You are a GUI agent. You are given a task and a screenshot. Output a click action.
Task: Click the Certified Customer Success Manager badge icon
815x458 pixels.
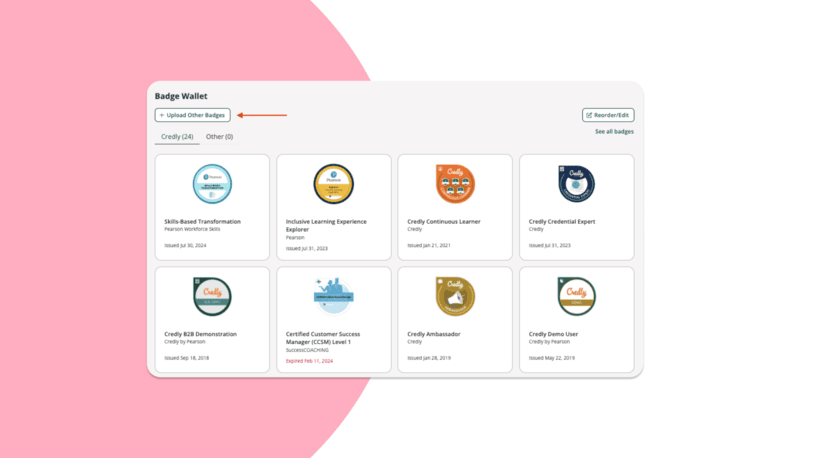pyautogui.click(x=334, y=296)
